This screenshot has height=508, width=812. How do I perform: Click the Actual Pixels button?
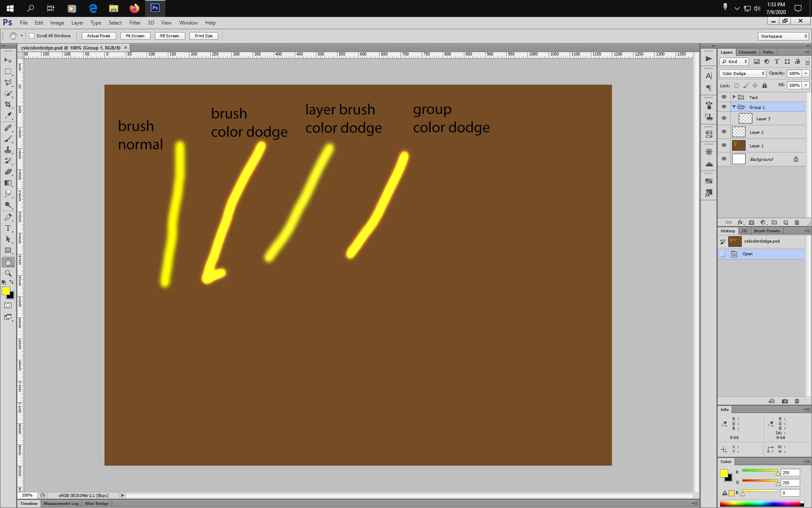[99, 36]
